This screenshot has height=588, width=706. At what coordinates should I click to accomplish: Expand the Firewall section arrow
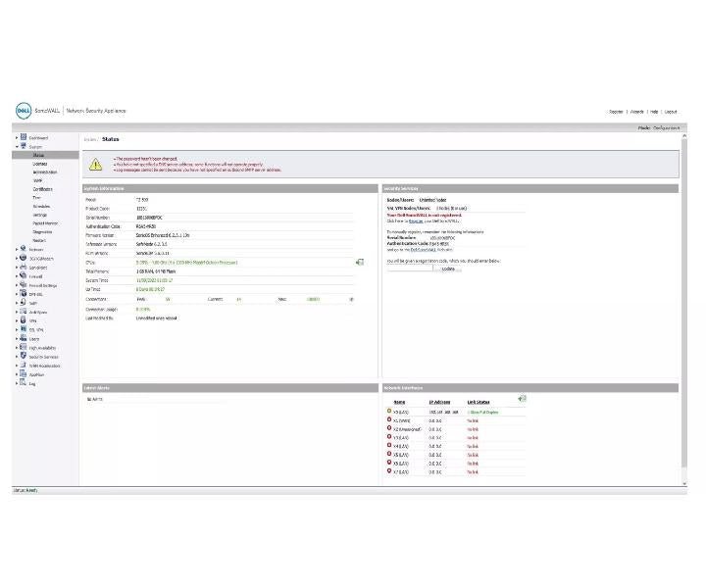coord(17,275)
